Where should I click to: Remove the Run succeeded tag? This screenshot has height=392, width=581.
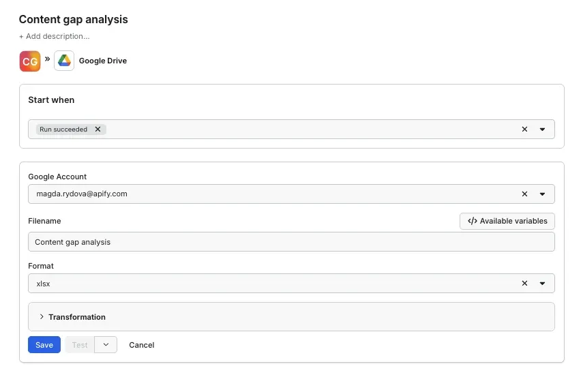(98, 130)
